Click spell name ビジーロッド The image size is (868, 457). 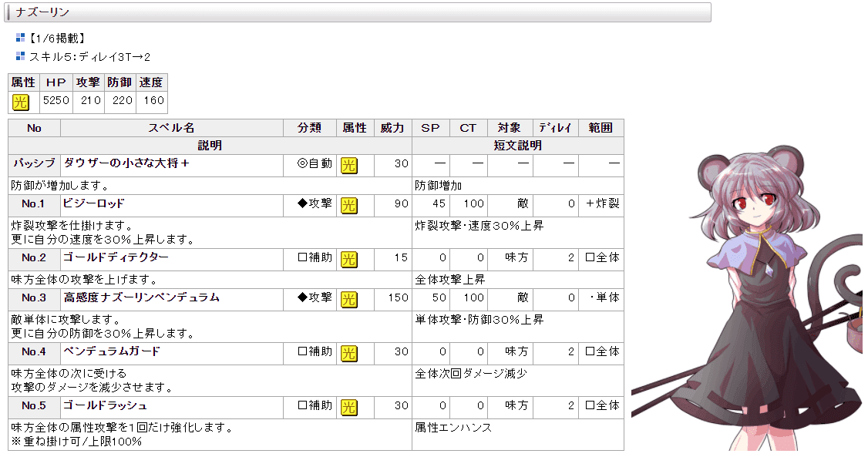point(93,203)
